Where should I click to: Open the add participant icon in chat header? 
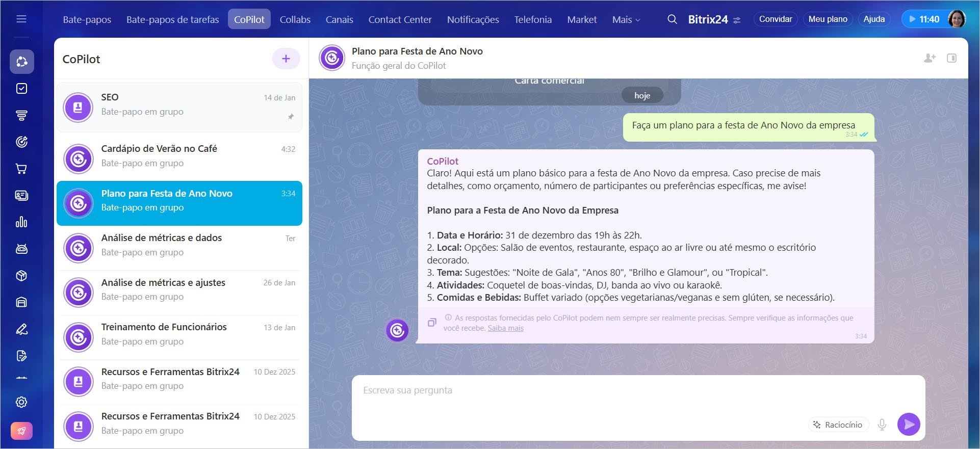click(x=930, y=58)
